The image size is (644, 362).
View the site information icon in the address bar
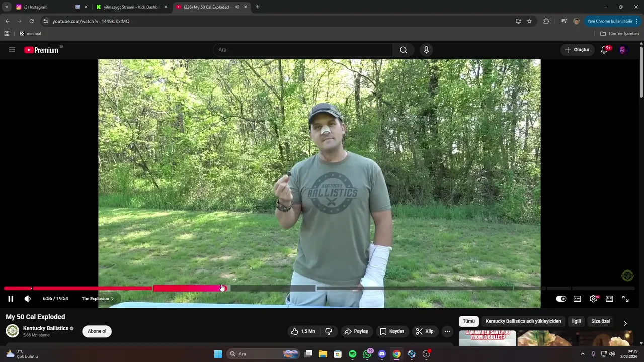pyautogui.click(x=46, y=21)
